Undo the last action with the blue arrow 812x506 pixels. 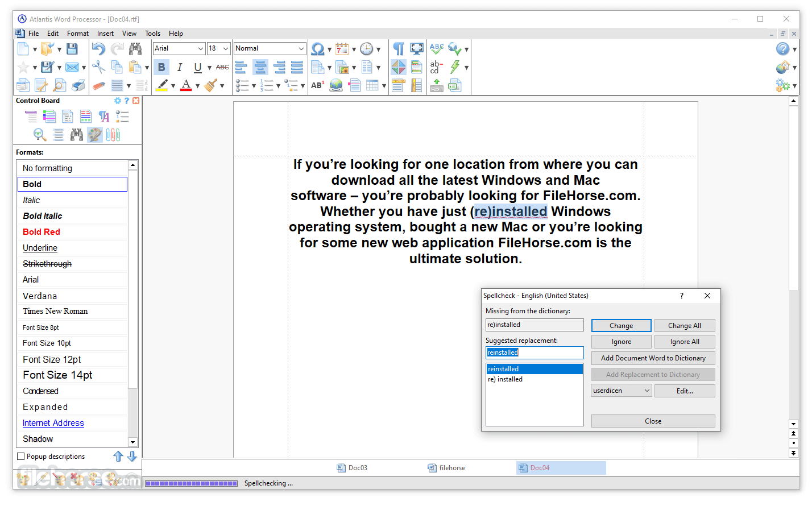coord(98,49)
